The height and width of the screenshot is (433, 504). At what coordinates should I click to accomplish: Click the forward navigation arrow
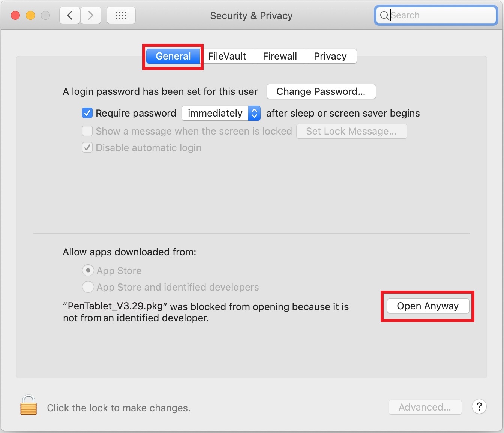[x=90, y=15]
